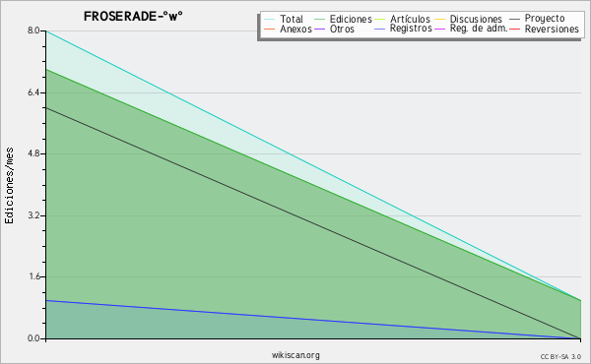Click the CC BY-SA 3.0 license text
The width and height of the screenshot is (591, 364).
point(560,357)
